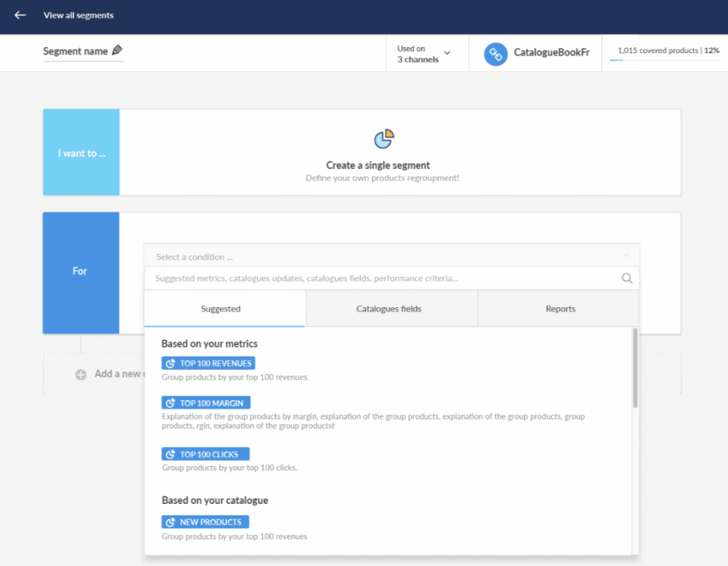
Task: Open the Select a condition dropdown
Action: click(x=391, y=257)
